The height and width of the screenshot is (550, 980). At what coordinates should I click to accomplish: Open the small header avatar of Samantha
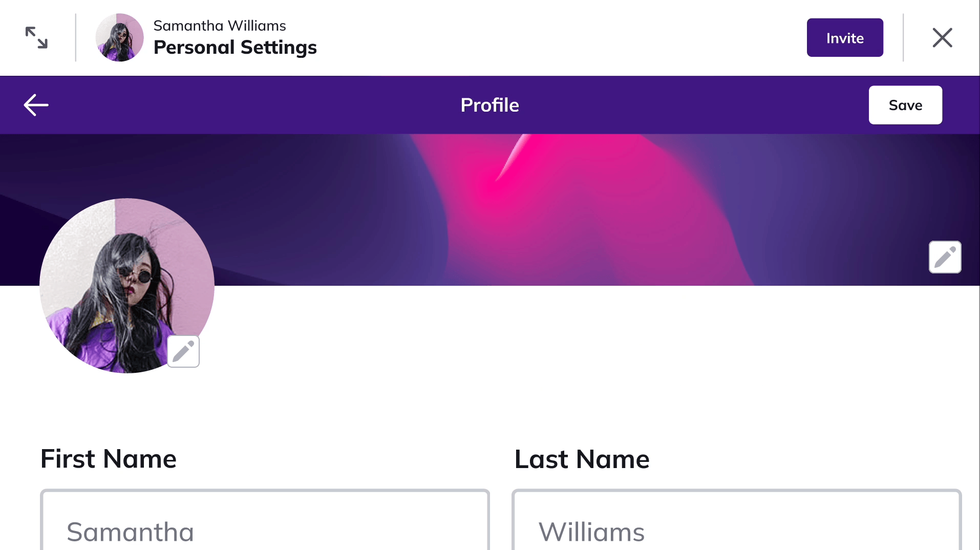[x=120, y=37]
